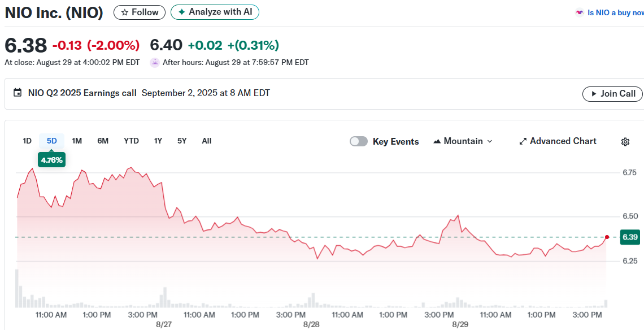
Task: Click the Join Call button
Action: 612,94
